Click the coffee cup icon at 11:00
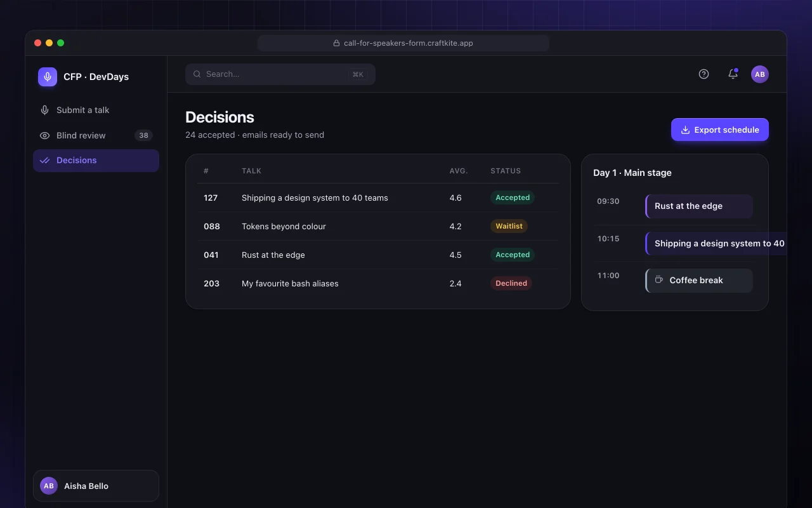This screenshot has height=508, width=812. pos(659,280)
